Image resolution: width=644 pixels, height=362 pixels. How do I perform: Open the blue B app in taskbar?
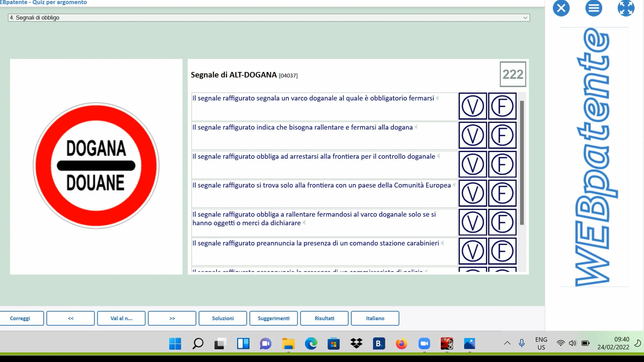point(379,344)
